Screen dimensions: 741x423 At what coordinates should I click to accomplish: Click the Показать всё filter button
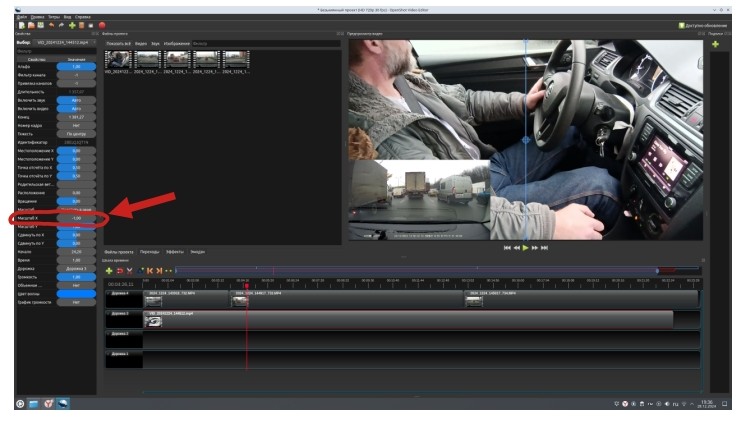(x=119, y=44)
